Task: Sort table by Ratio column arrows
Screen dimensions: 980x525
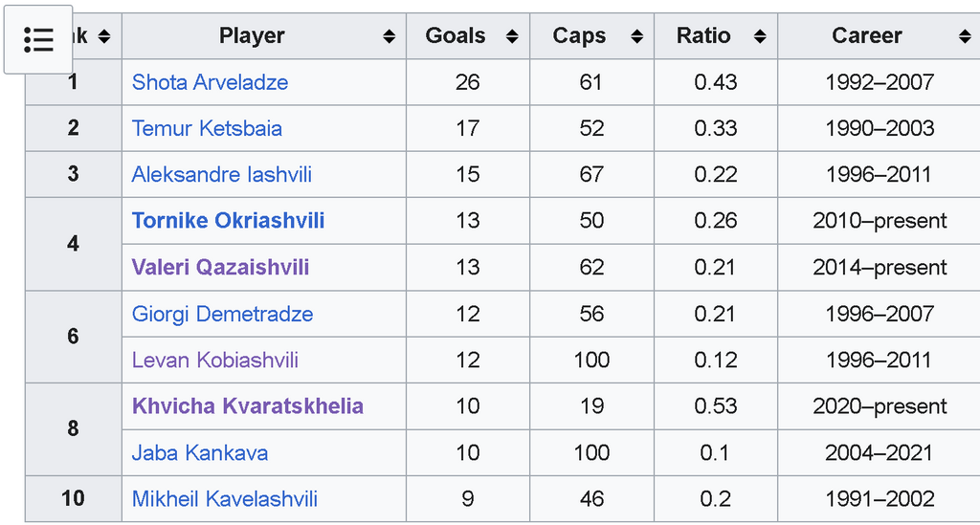Action: [760, 36]
